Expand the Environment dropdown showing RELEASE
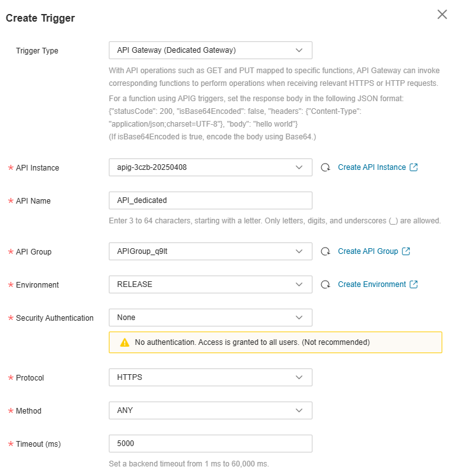The width and height of the screenshot is (455, 476). coord(210,284)
